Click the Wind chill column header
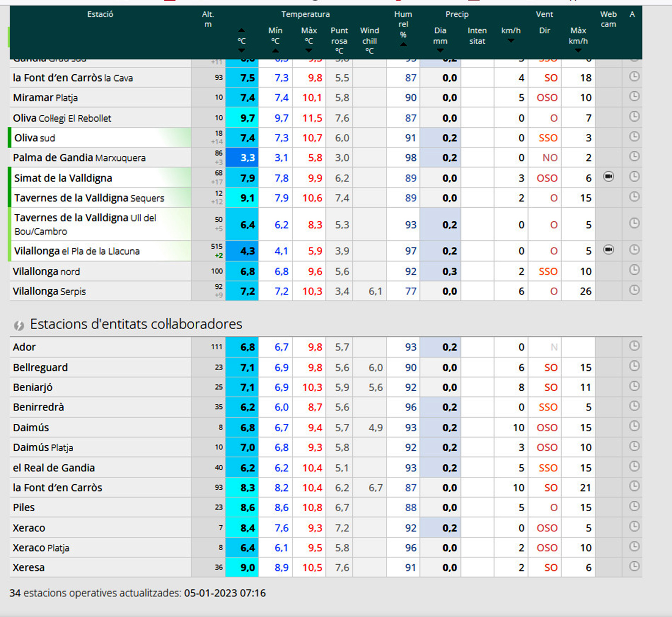Image resolution: width=672 pixels, height=617 pixels. click(369, 41)
